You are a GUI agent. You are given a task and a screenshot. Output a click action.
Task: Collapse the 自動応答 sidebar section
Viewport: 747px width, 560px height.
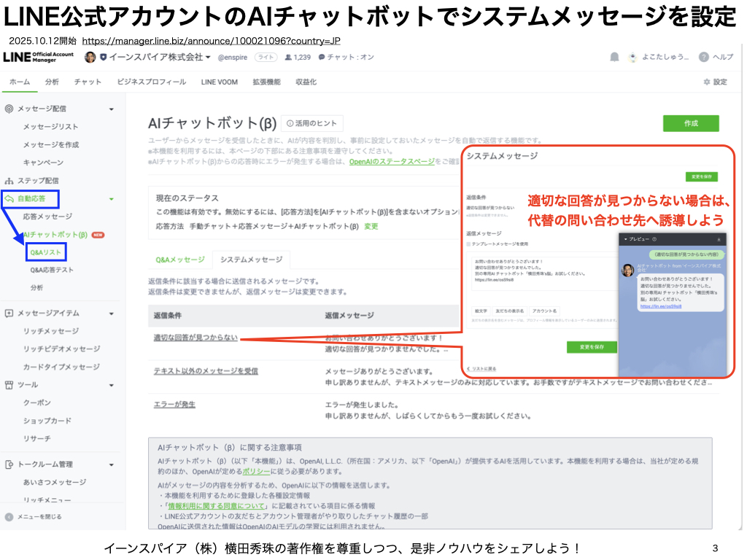click(112, 198)
